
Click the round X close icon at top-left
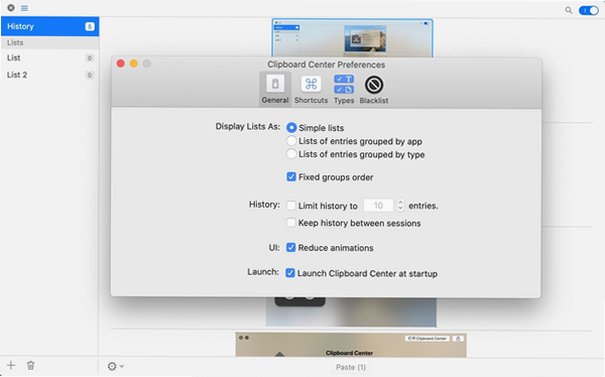pos(11,7)
